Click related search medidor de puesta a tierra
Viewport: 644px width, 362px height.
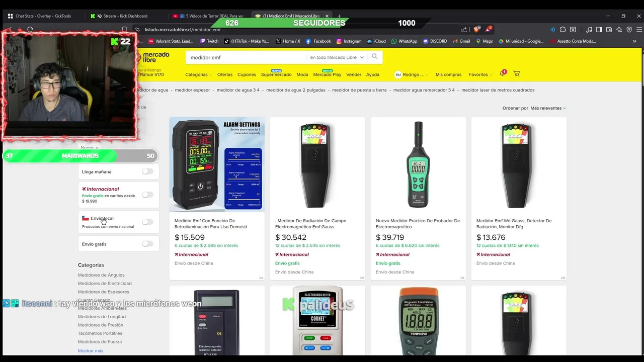coord(359,90)
